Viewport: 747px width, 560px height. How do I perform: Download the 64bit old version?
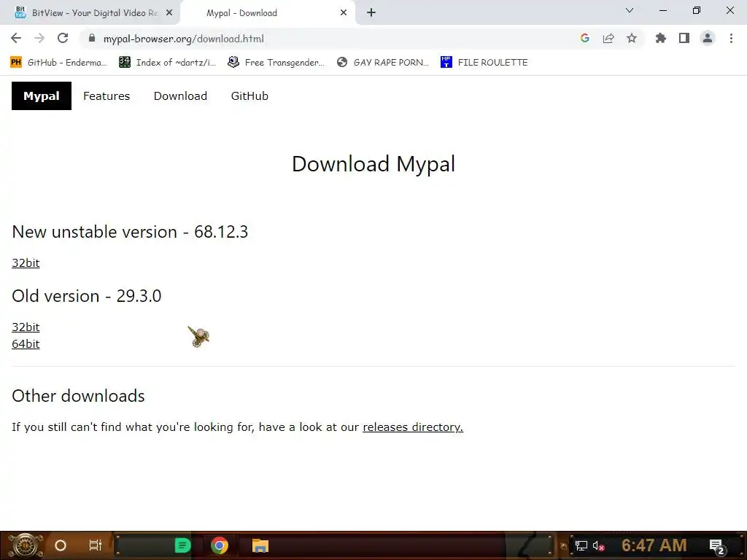click(26, 344)
